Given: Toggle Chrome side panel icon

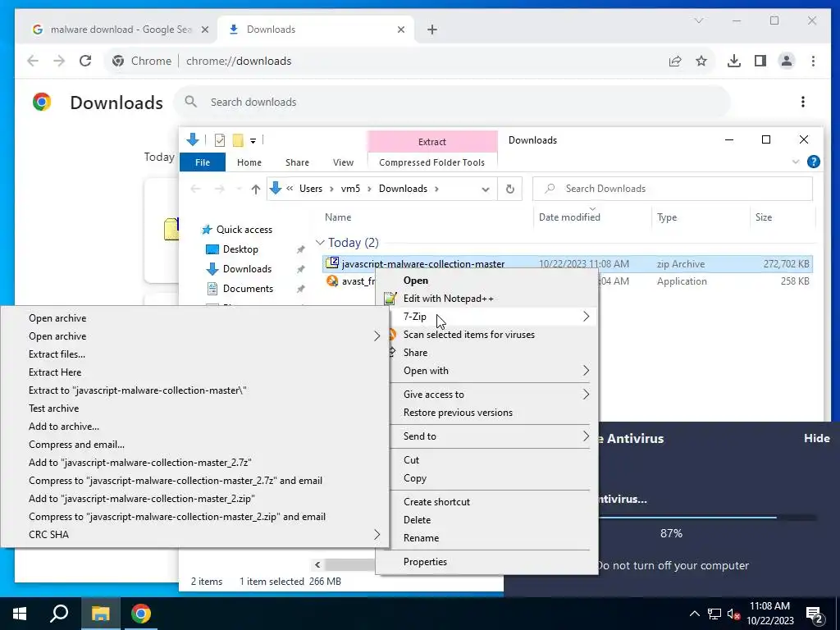Looking at the screenshot, I should tap(760, 61).
